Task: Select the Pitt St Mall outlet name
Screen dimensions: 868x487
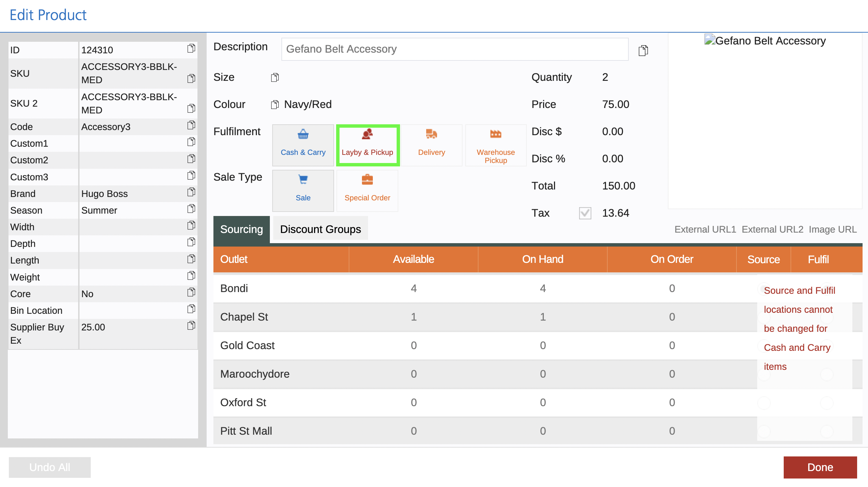Action: coord(246,431)
